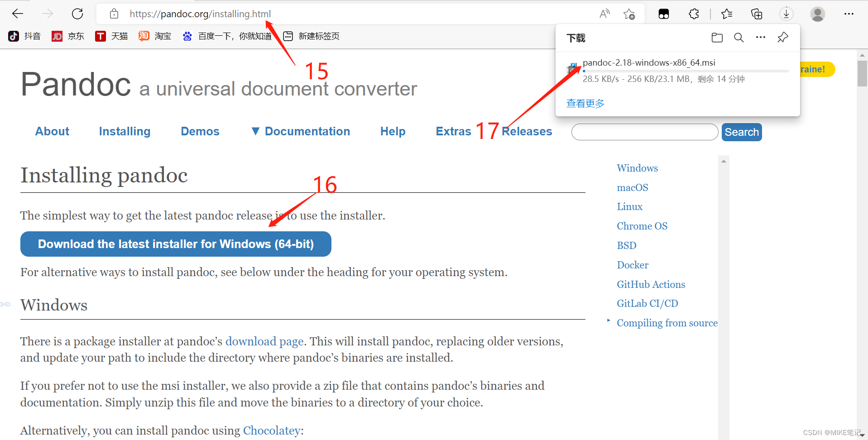The width and height of the screenshot is (868, 440).
Task: Open the Demos nav item
Action: [200, 131]
